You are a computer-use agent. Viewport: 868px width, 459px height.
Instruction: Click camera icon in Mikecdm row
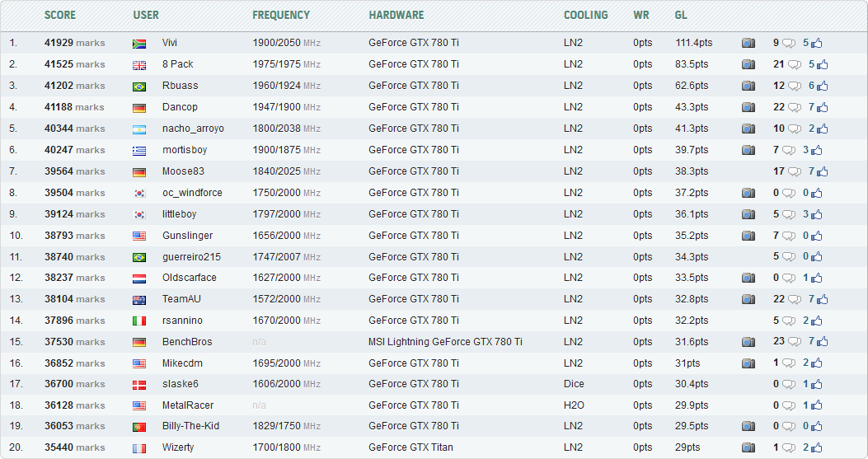click(748, 363)
